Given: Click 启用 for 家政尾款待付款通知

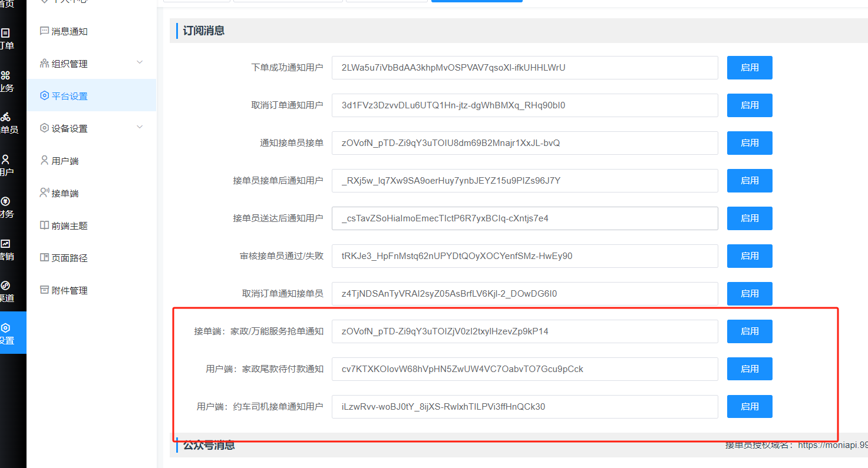Looking at the screenshot, I should click(x=750, y=369).
